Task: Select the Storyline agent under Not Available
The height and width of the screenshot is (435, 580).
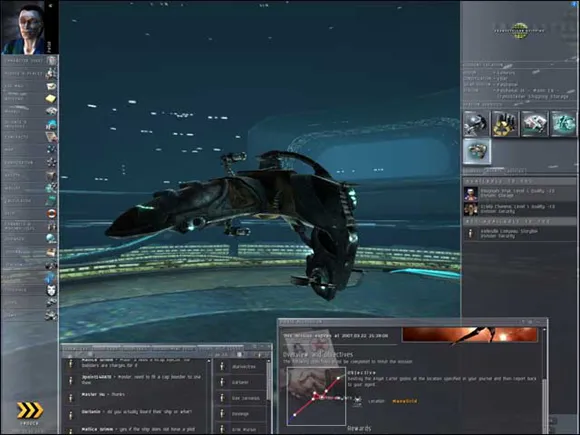Action: [x=520, y=233]
